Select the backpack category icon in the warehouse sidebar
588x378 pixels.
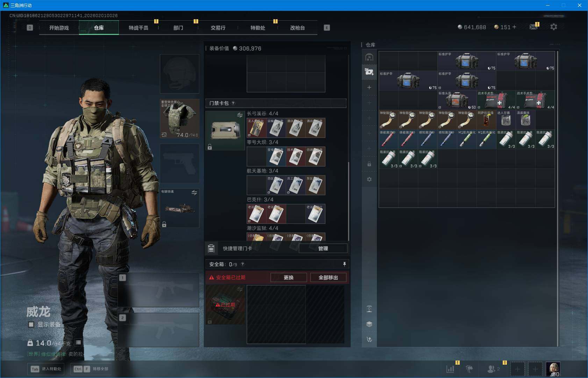click(369, 57)
